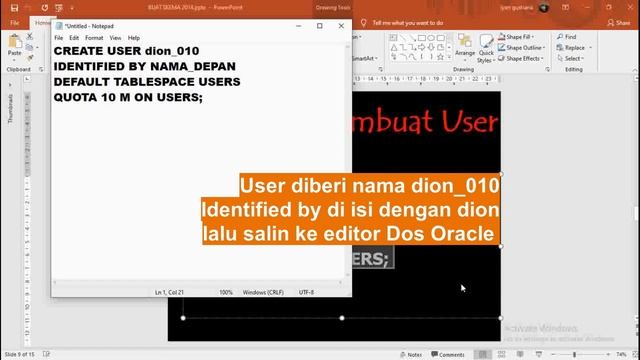The image size is (640, 360).
Task: Click the 74% zoom level
Action: coord(621,355)
